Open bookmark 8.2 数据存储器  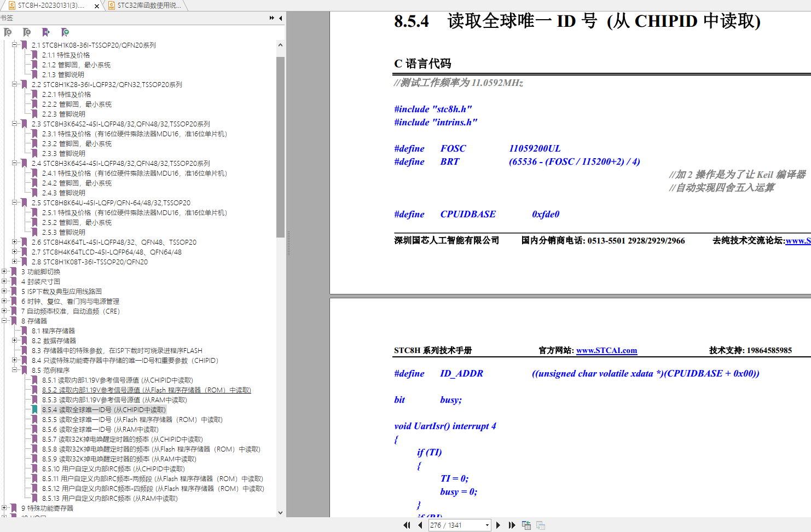click(53, 340)
